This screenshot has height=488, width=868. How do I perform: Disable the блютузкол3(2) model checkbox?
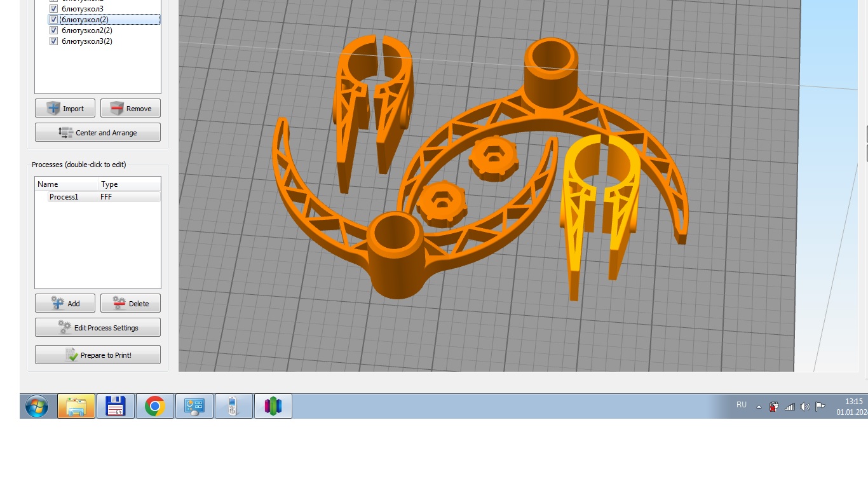[54, 41]
